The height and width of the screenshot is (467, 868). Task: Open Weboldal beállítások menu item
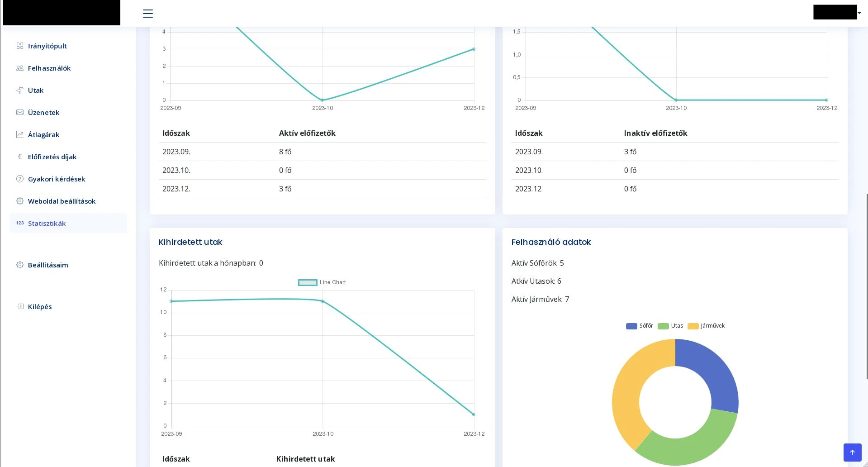[62, 201]
